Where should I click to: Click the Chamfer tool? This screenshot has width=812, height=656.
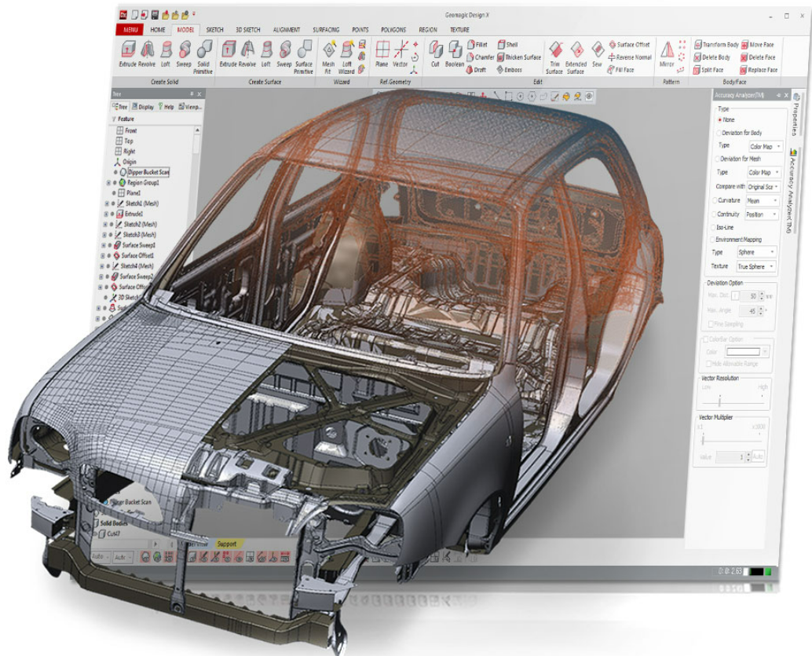click(x=481, y=57)
